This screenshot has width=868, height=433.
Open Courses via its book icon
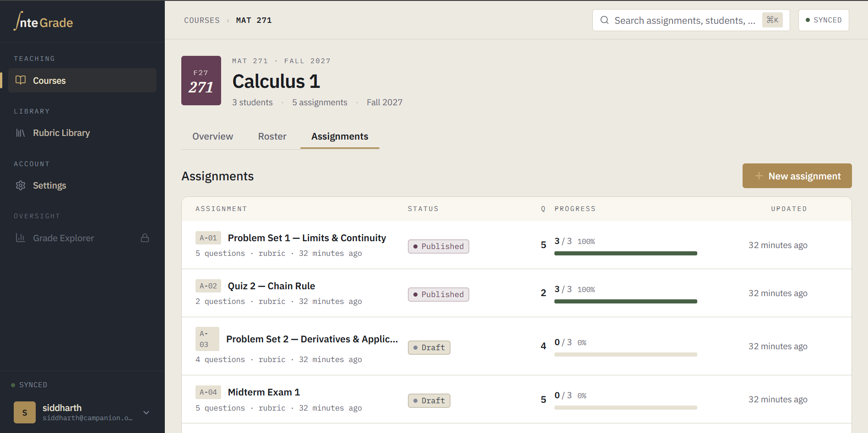tap(21, 80)
